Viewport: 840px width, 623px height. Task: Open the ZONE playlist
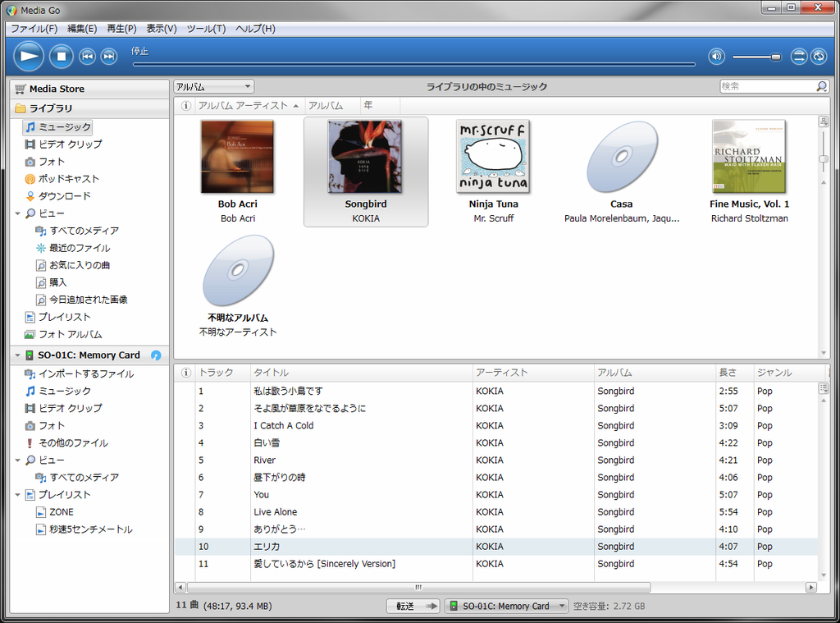(55, 512)
